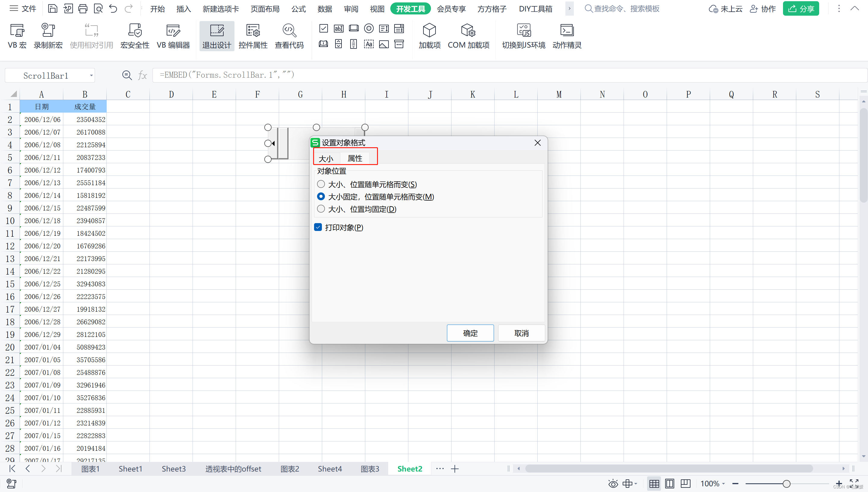Open 动作精灵 tool

567,36
